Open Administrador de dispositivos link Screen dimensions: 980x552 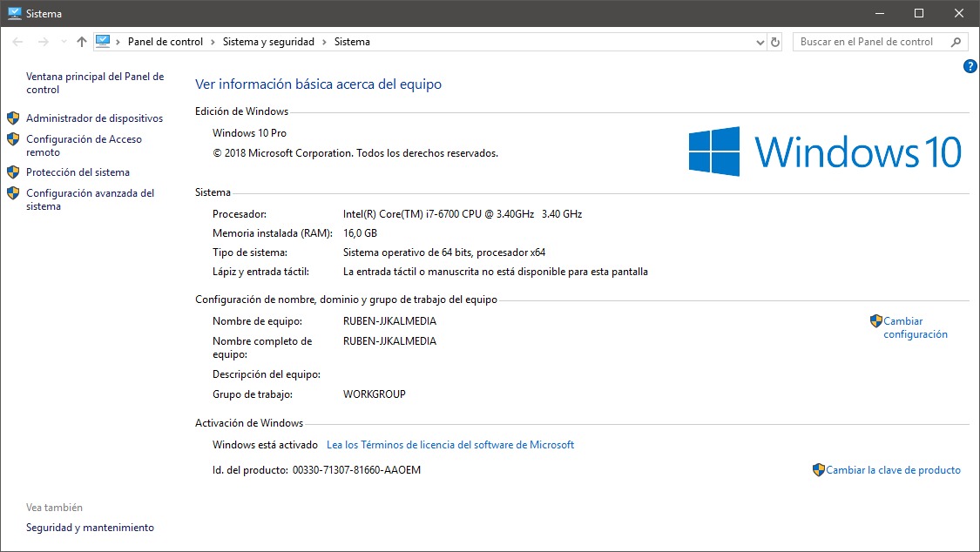(94, 118)
